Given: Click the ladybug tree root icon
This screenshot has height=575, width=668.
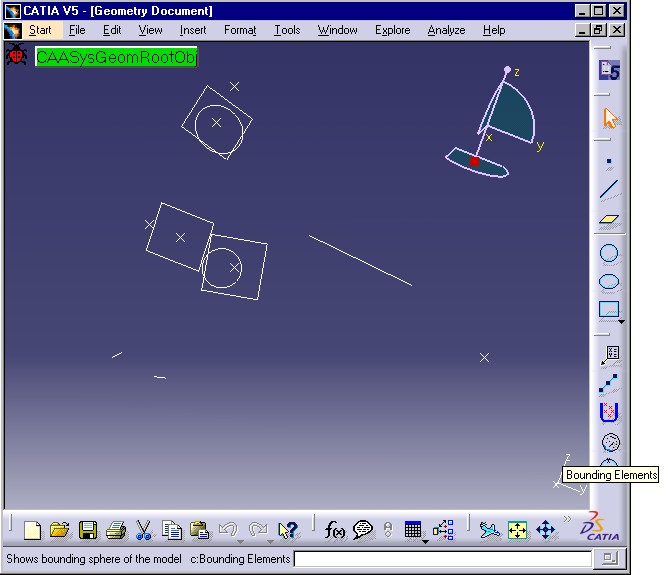Looking at the screenshot, I should (16, 54).
